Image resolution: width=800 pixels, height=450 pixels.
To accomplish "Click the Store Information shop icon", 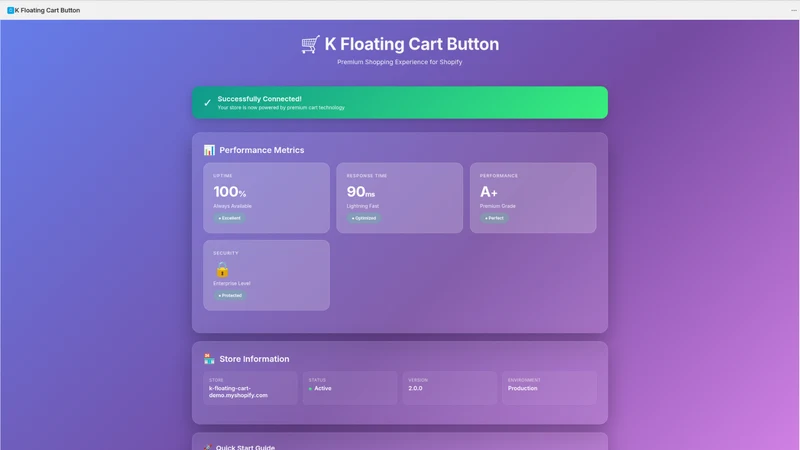I will point(209,359).
